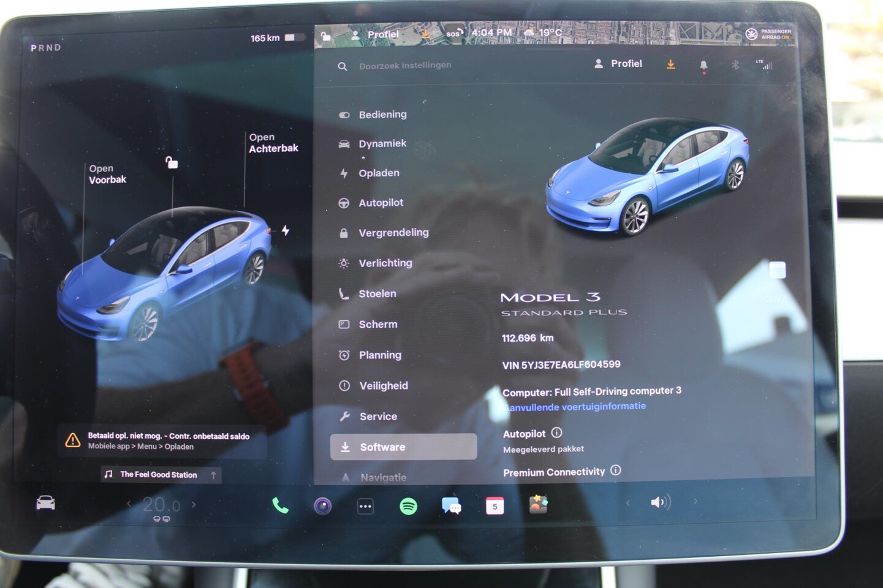Tap the download icon in the top status bar
Screen dimensions: 883x588
pos(426,33)
